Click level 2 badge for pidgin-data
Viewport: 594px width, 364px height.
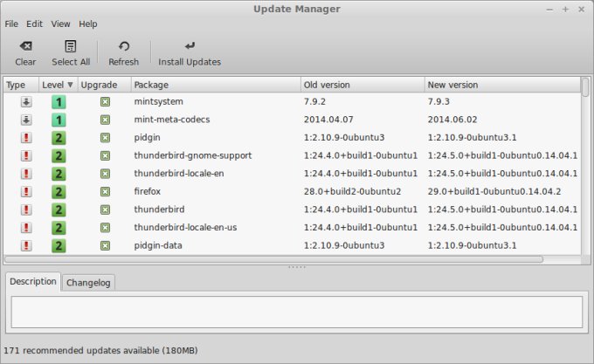(x=59, y=245)
